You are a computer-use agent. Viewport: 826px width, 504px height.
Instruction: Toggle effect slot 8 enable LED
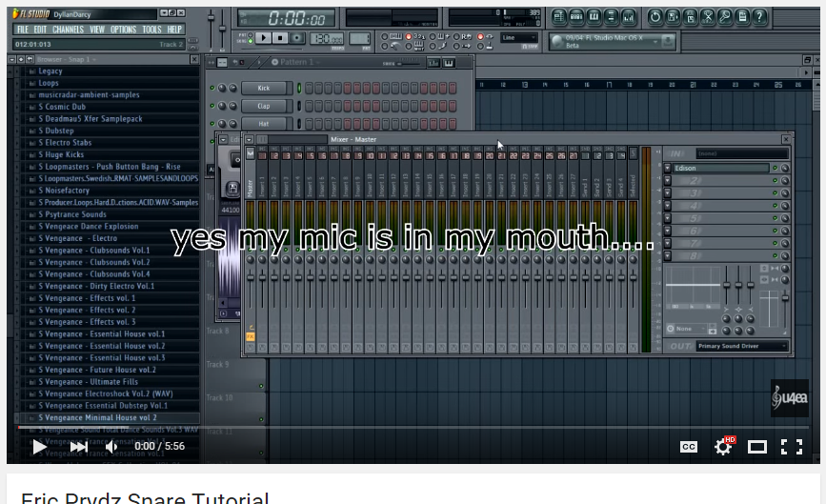(775, 256)
